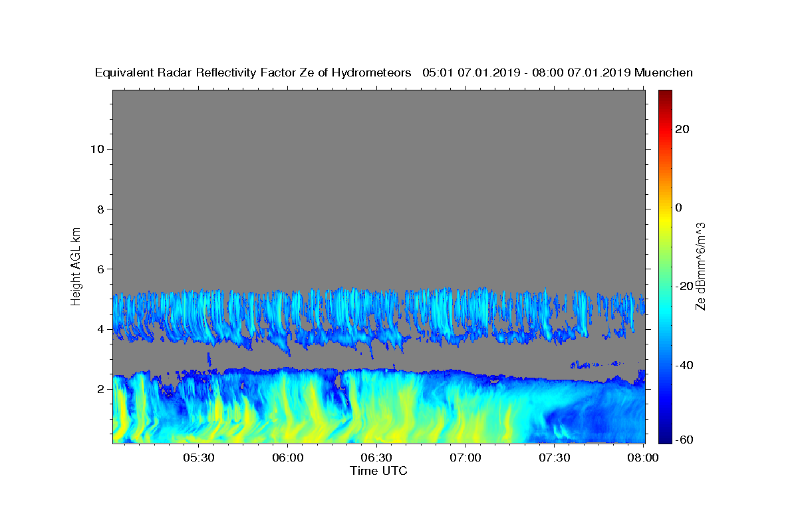Click the height tick label '8'

pos(100,209)
